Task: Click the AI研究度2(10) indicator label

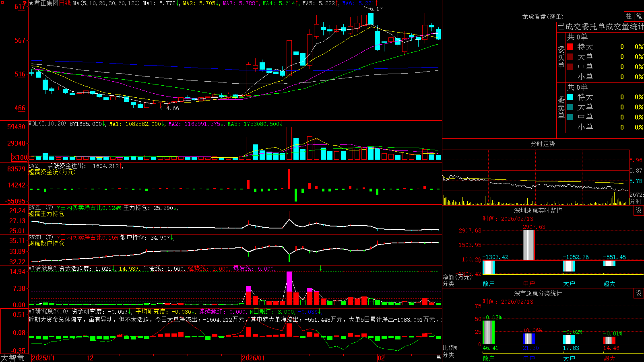Action: pyautogui.click(x=48, y=311)
